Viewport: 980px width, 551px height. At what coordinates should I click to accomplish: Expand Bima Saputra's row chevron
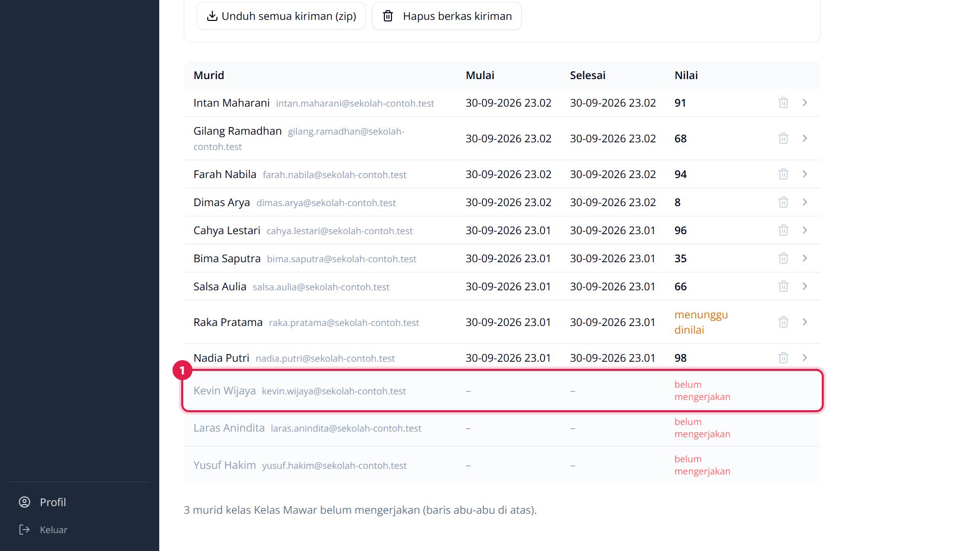coord(805,258)
